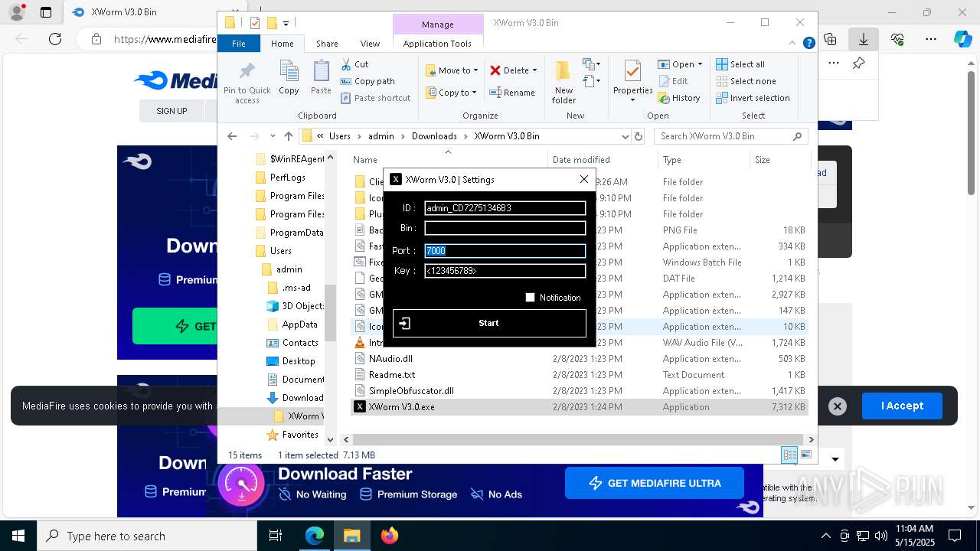Go back in Explorer navigation
This screenshot has width=980, height=551.
pyautogui.click(x=232, y=136)
